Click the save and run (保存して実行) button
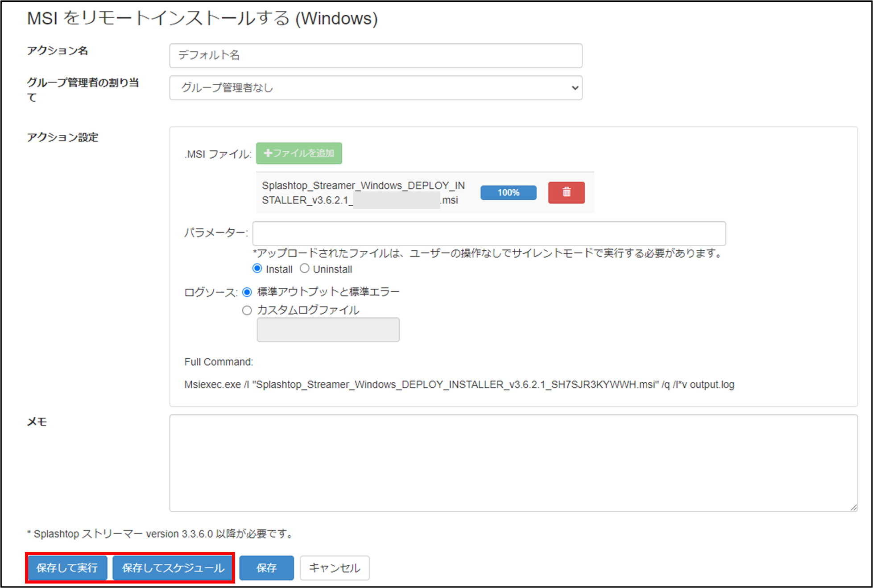The image size is (873, 588). point(67,568)
